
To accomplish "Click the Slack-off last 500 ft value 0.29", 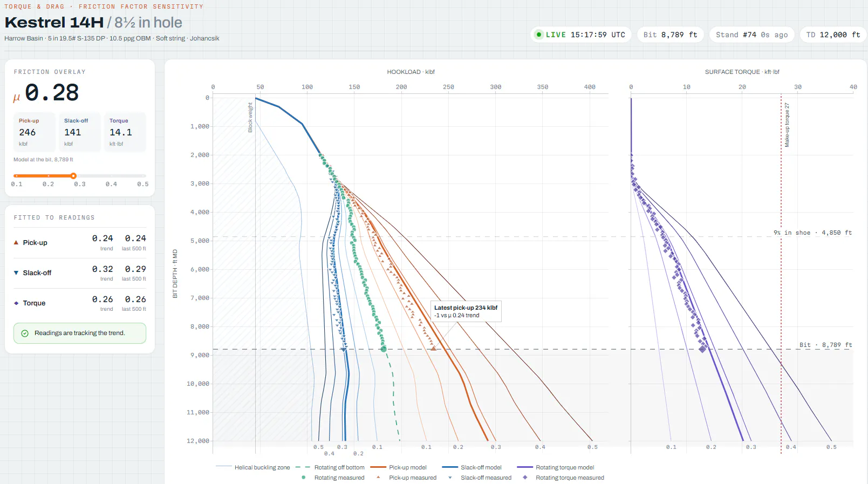I will [135, 269].
